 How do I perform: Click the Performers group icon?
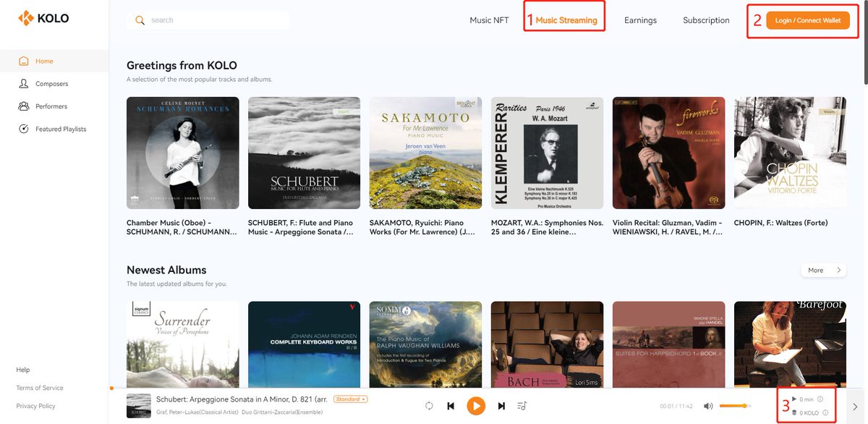tap(24, 106)
